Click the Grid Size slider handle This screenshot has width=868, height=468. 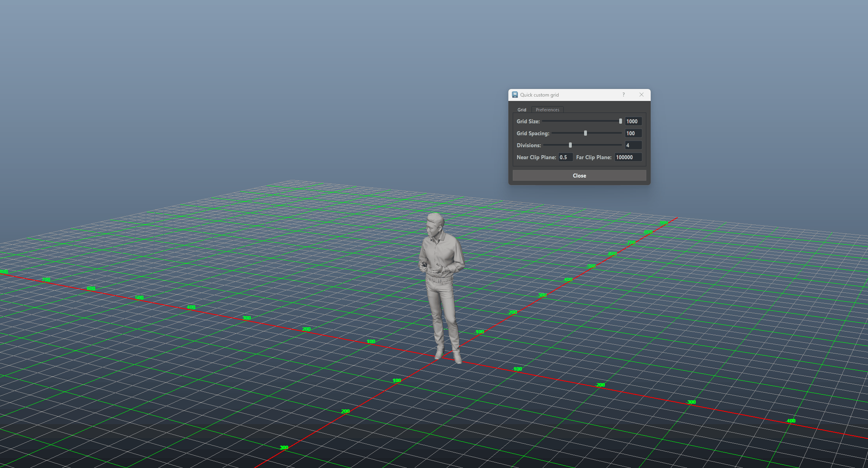(620, 121)
